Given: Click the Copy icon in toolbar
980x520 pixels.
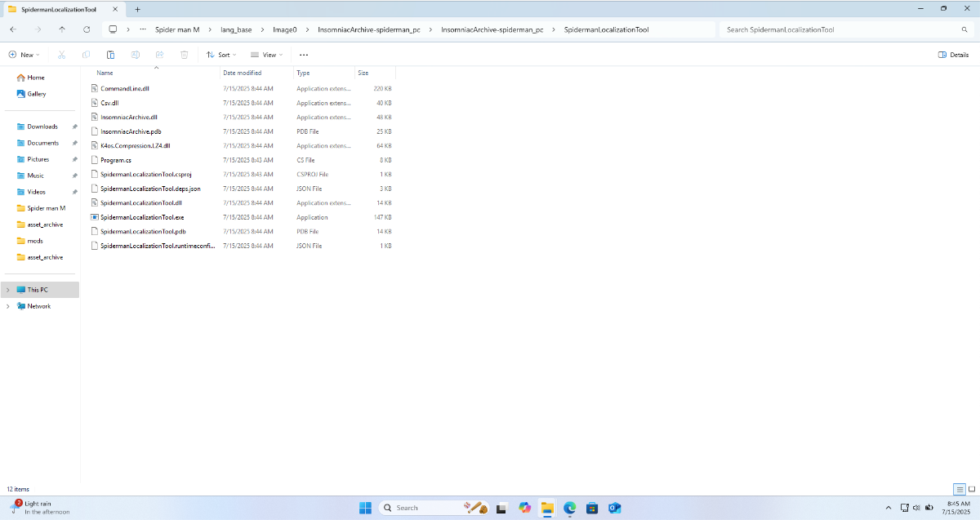Looking at the screenshot, I should (x=86, y=55).
